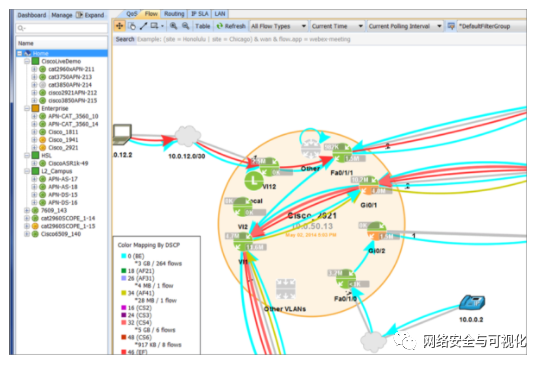
Task: Open the Dashboard menu
Action: point(32,15)
